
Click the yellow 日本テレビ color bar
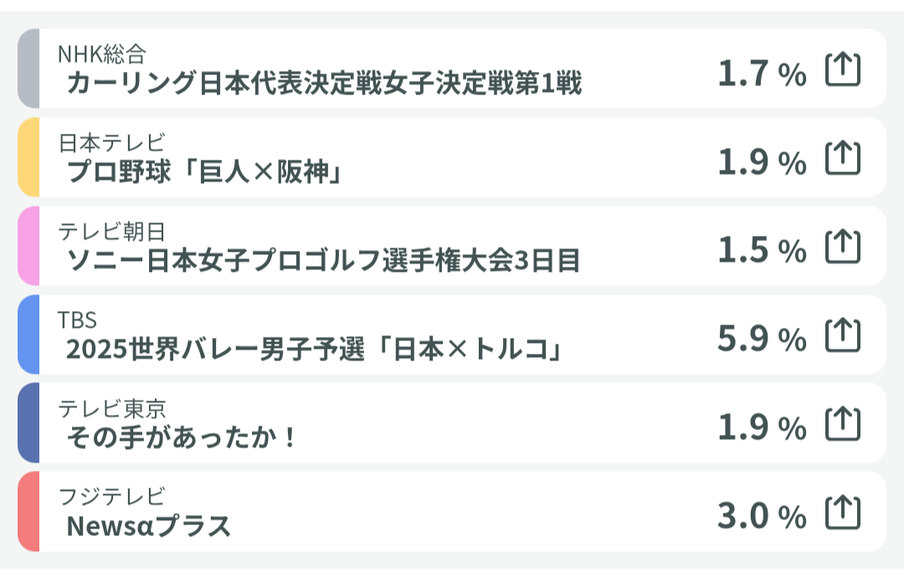coord(28,157)
